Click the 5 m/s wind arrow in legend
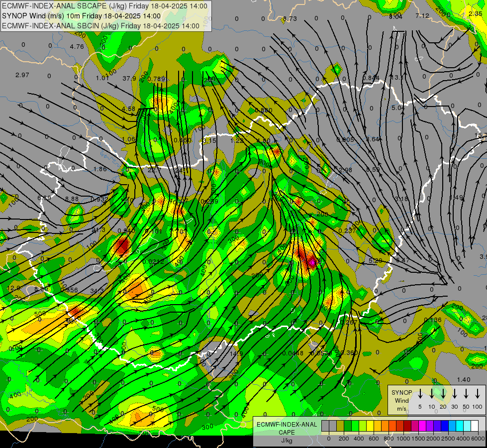Viewport: 487px width, 448px height. (x=420, y=393)
